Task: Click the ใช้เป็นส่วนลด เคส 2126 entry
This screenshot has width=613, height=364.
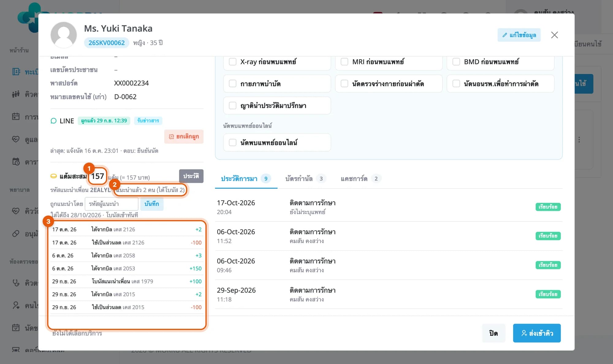Action: tap(127, 242)
